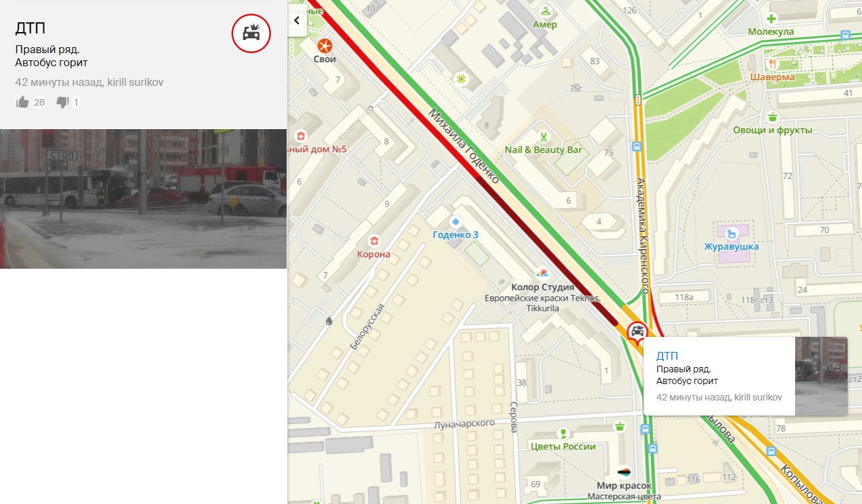Click the Овощи и фрукты grocery icon
This screenshot has width=862, height=504.
point(773,117)
